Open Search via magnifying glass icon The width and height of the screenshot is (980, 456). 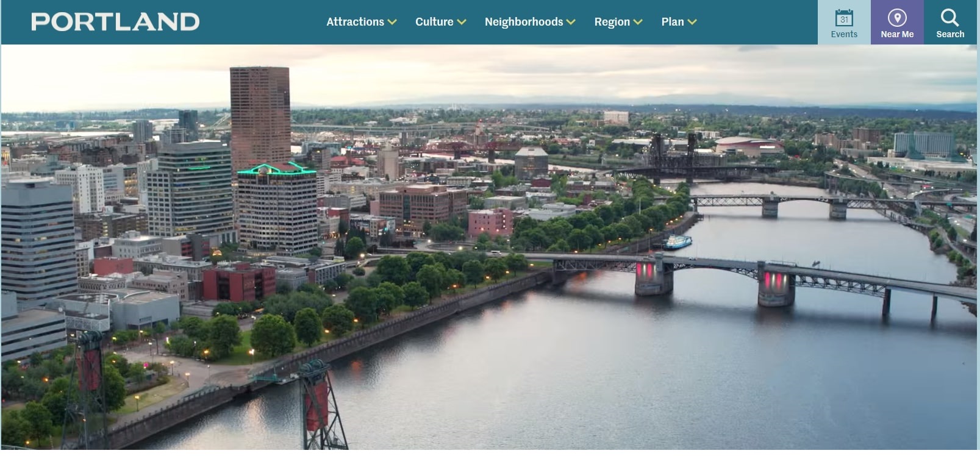point(950,18)
